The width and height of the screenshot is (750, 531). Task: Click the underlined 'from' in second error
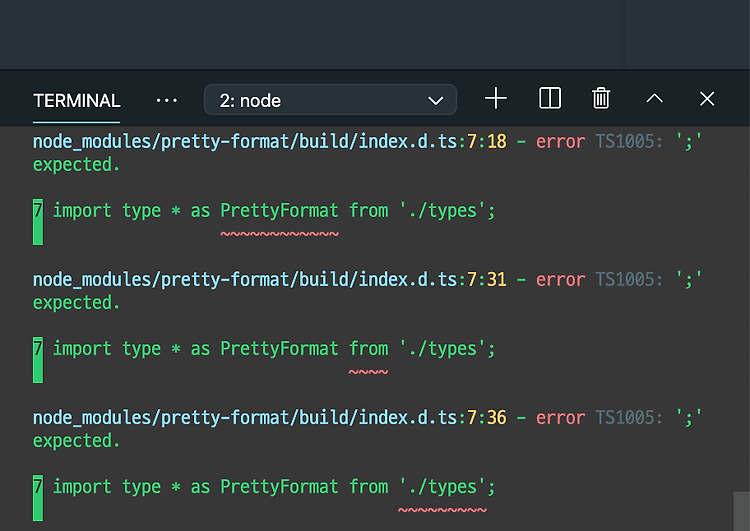click(x=368, y=349)
